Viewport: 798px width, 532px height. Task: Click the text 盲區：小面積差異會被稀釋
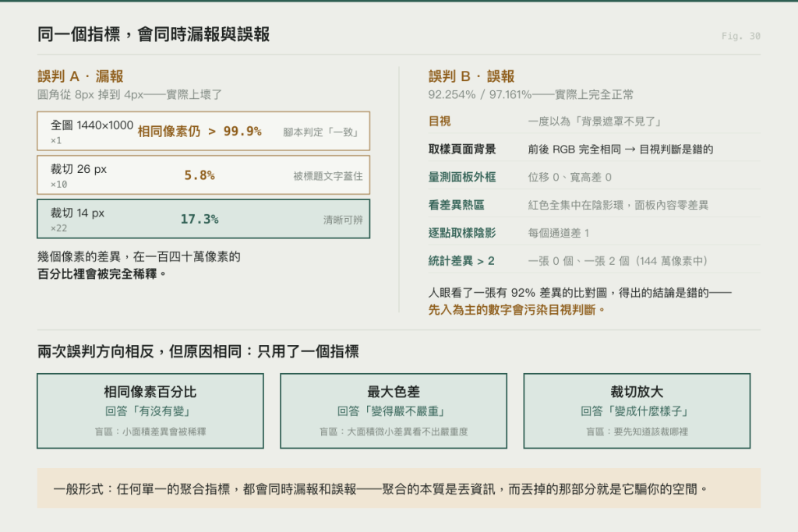pyautogui.click(x=150, y=432)
